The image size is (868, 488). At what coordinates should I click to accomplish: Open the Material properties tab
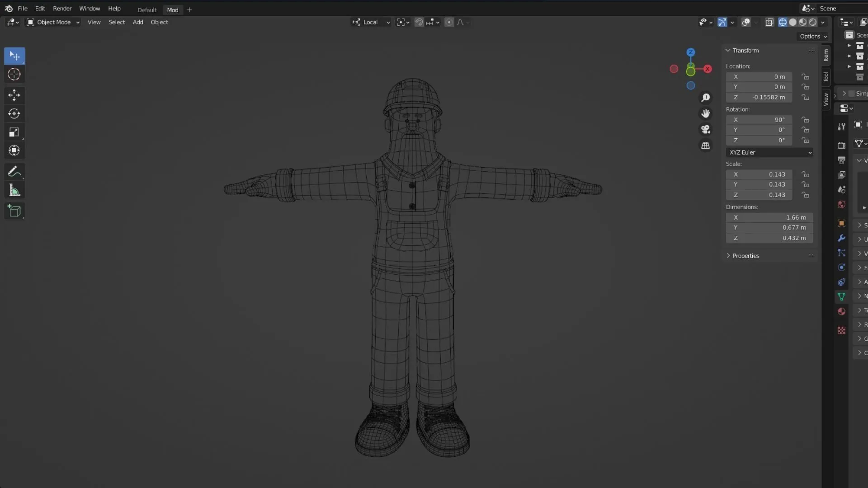click(x=841, y=311)
